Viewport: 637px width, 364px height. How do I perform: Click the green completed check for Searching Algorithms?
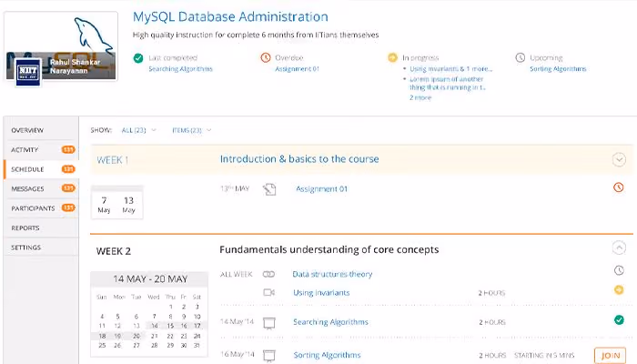pyautogui.click(x=619, y=320)
